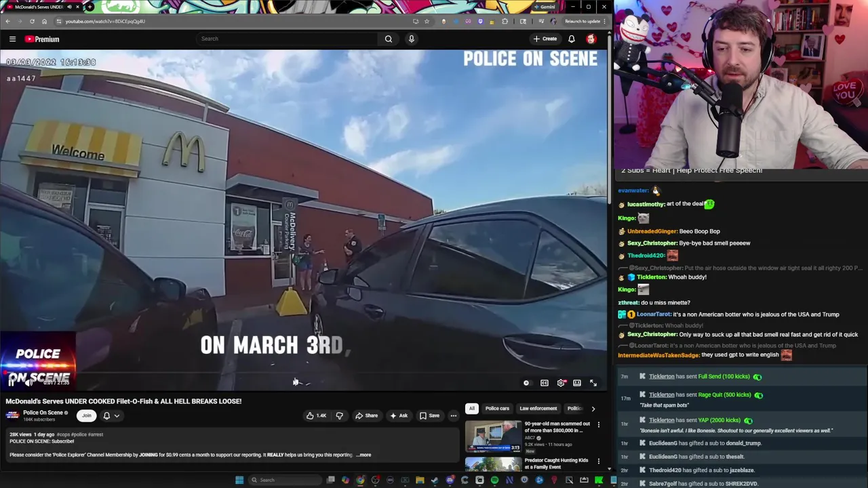Click Thedroid420 gifted a sub to jazeblaze
The height and width of the screenshot is (488, 868).
click(x=701, y=470)
